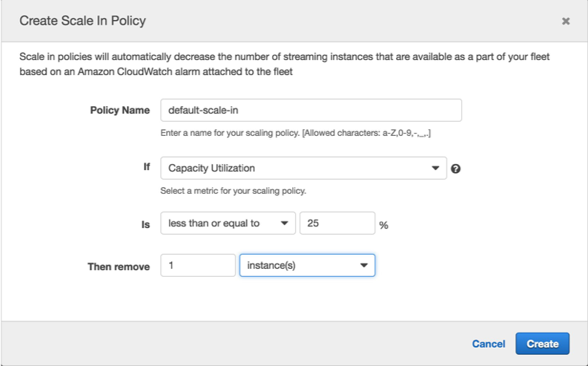Click the "Policy Name" field label

pos(119,110)
